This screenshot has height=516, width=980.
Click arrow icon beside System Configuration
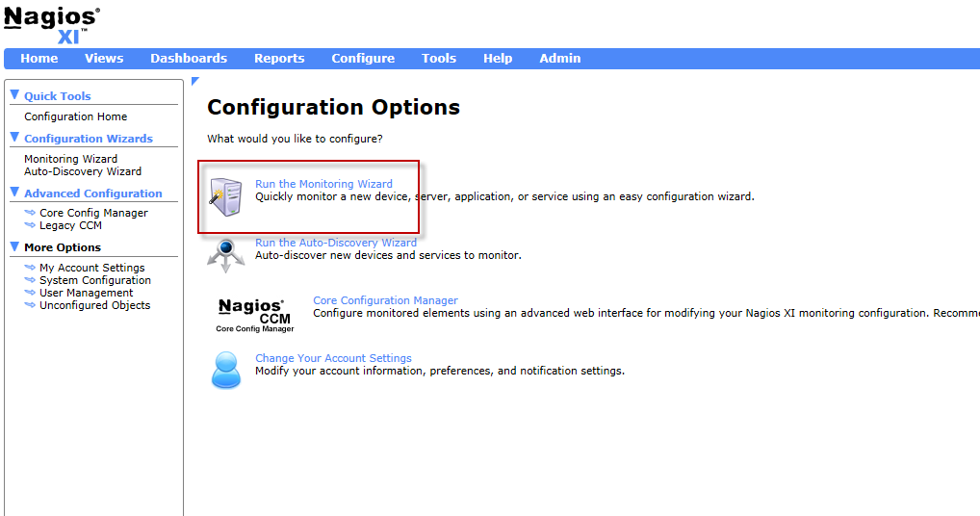pos(30,280)
